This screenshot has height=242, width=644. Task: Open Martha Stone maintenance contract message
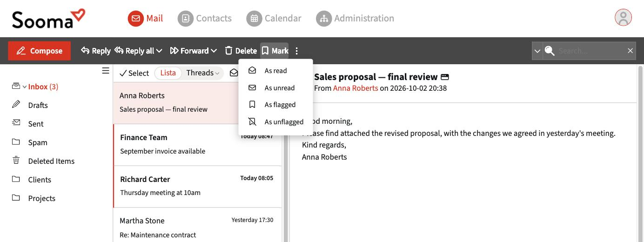pyautogui.click(x=197, y=225)
